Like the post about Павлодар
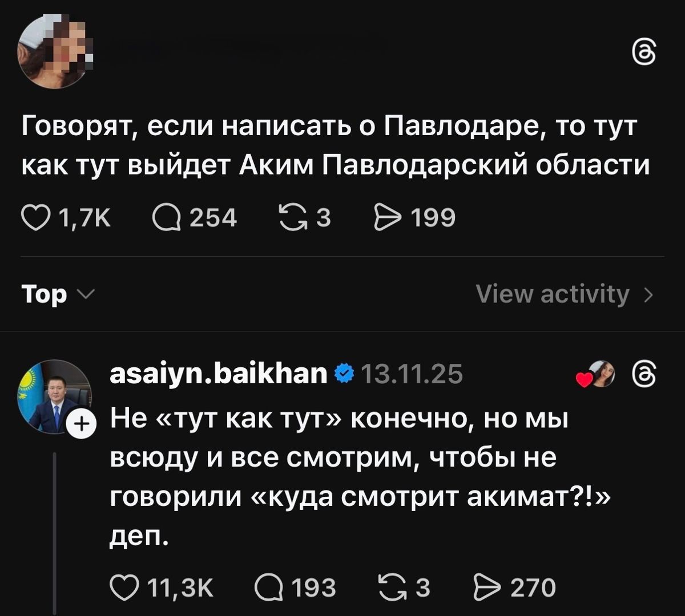This screenshot has height=616, width=685. coord(37,216)
